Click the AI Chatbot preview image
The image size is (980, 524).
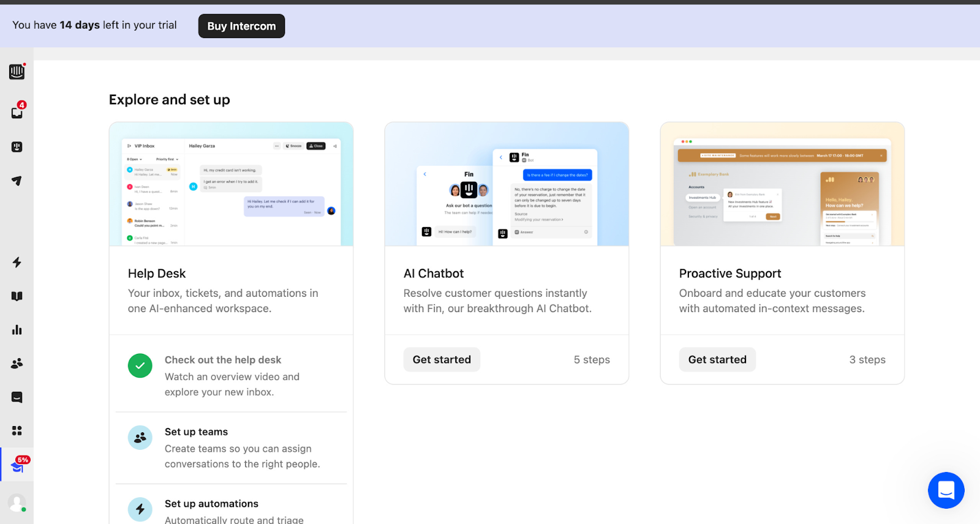[x=507, y=184]
